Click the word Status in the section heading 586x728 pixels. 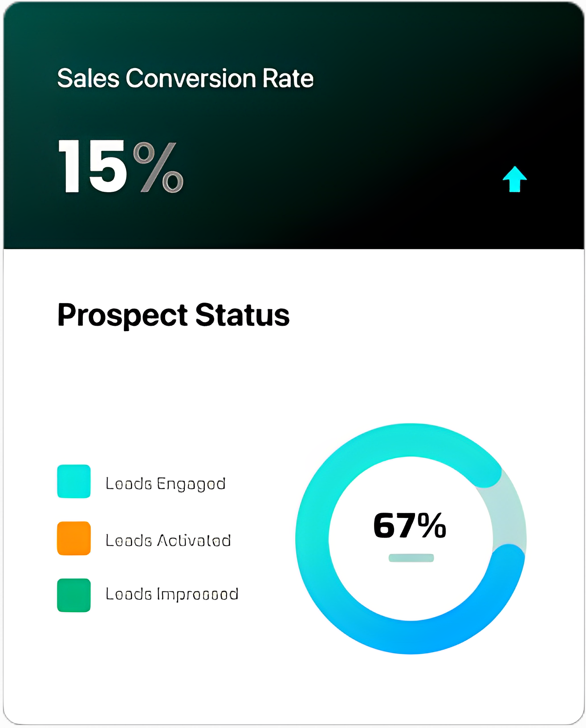point(242,315)
